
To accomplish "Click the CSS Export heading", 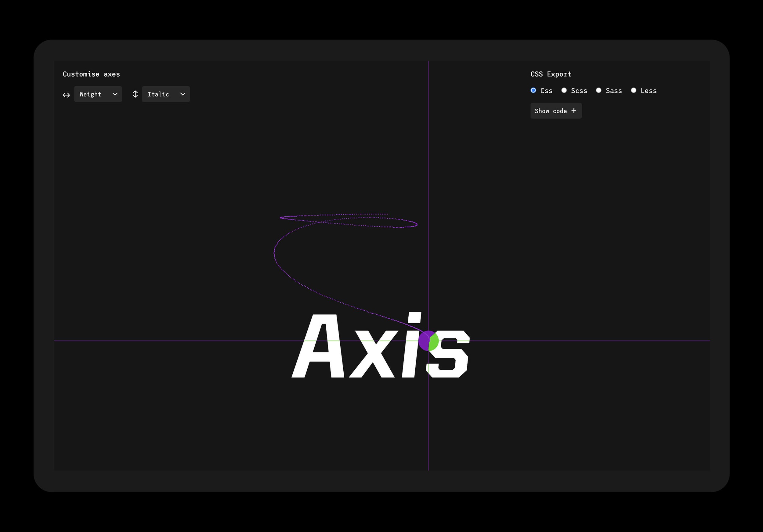I will coord(551,74).
